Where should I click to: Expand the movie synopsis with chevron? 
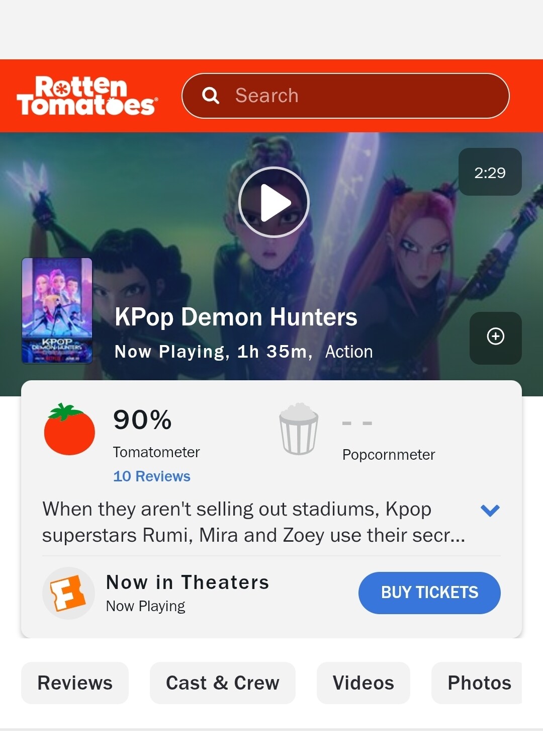(x=490, y=511)
